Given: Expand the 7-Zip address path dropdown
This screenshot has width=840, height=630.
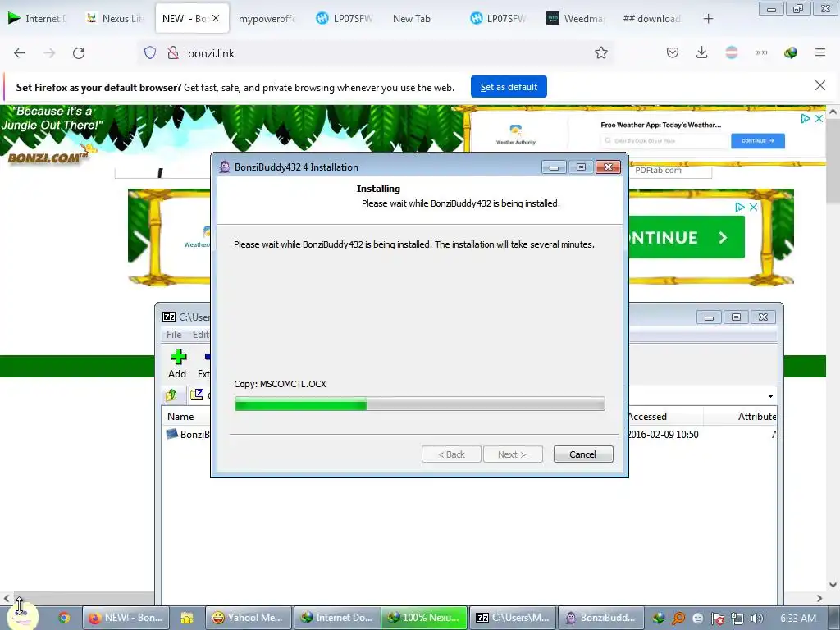Looking at the screenshot, I should (770, 396).
